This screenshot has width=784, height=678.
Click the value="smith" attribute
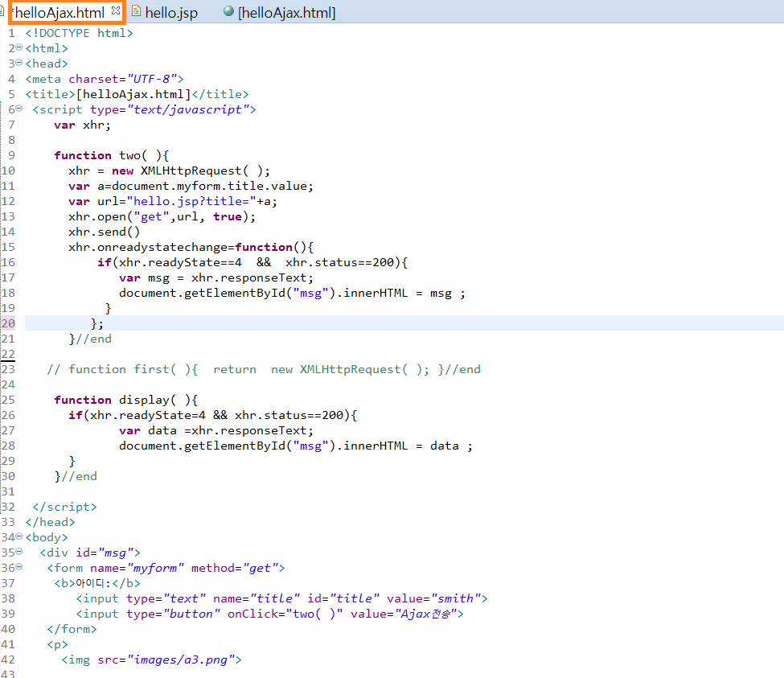click(x=434, y=598)
